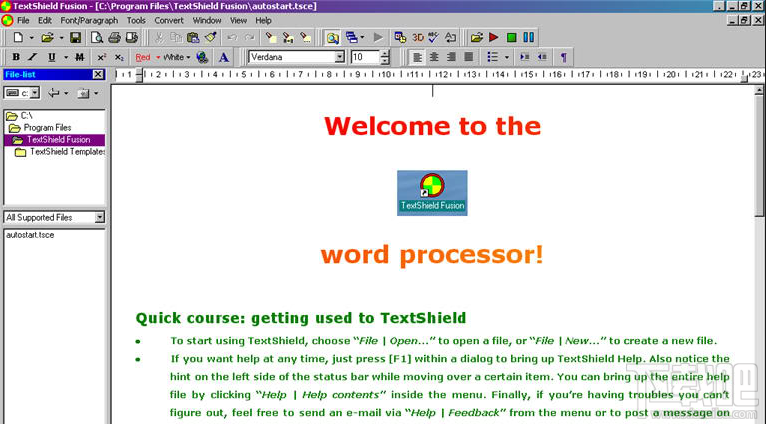Toggle Strikethrough formatting
The image size is (766, 424).
tap(80, 57)
